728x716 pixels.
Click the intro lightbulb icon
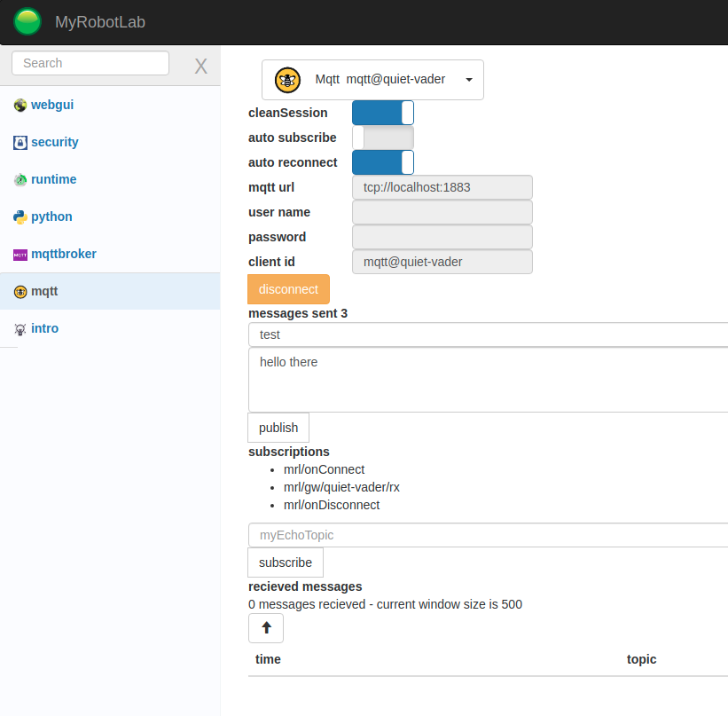pos(20,329)
